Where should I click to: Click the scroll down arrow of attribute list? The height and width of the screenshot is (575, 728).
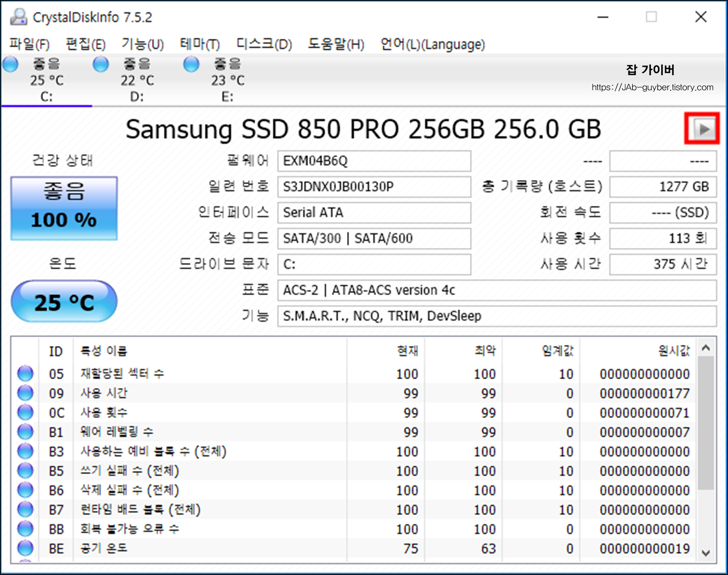[x=706, y=553]
